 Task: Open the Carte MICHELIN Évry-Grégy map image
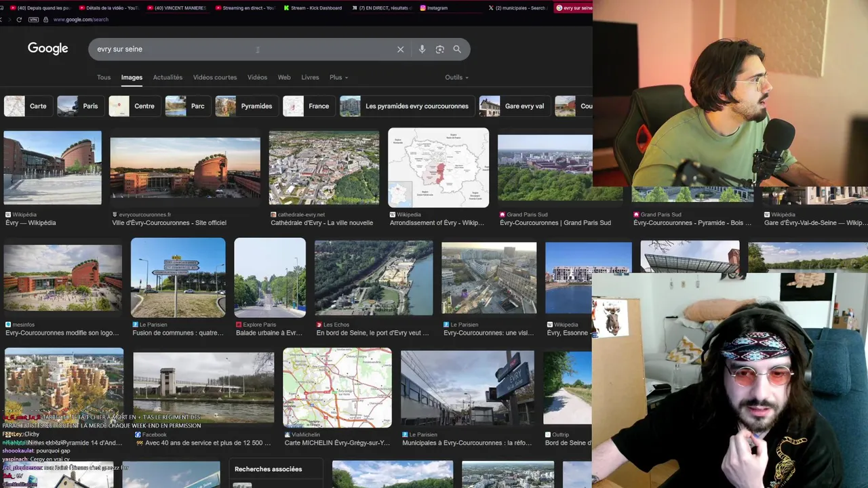[x=337, y=388]
